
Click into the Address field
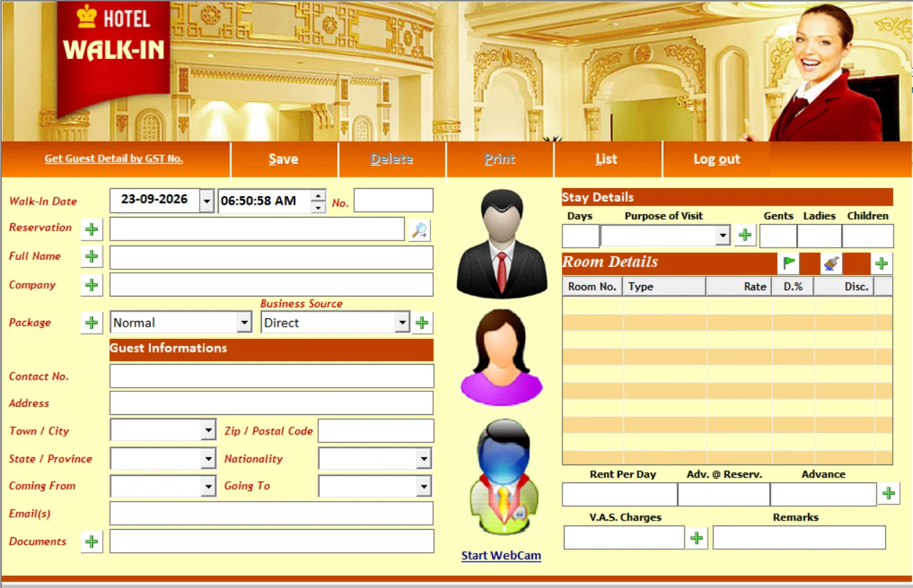click(272, 403)
